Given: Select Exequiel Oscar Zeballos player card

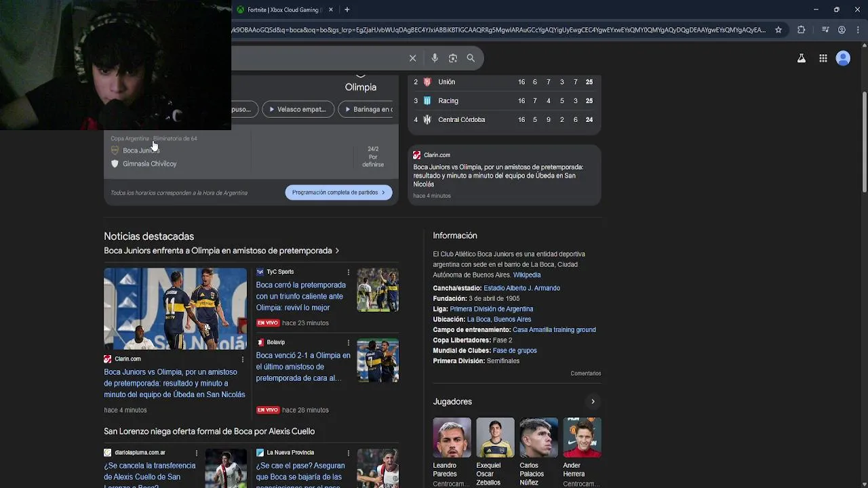Looking at the screenshot, I should pos(495,452).
